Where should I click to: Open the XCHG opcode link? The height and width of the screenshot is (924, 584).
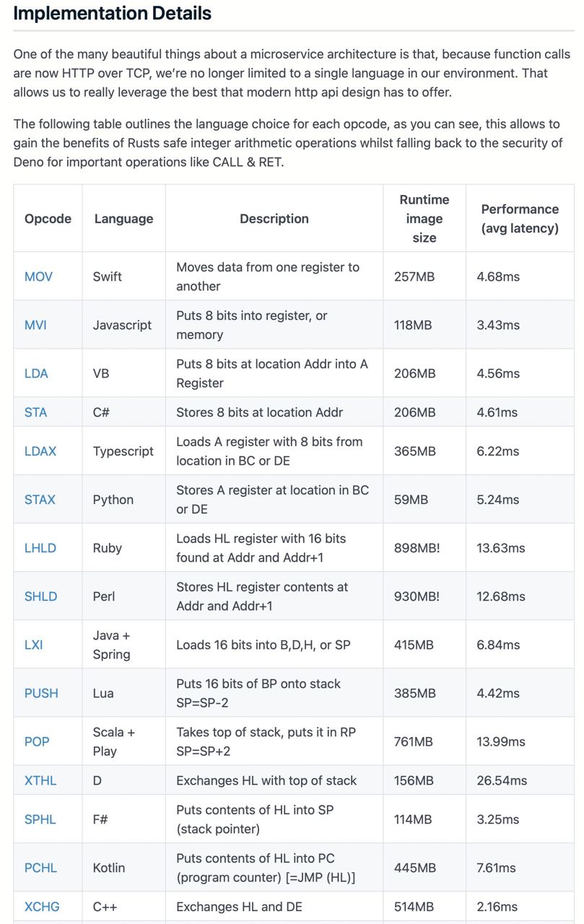[x=42, y=907]
